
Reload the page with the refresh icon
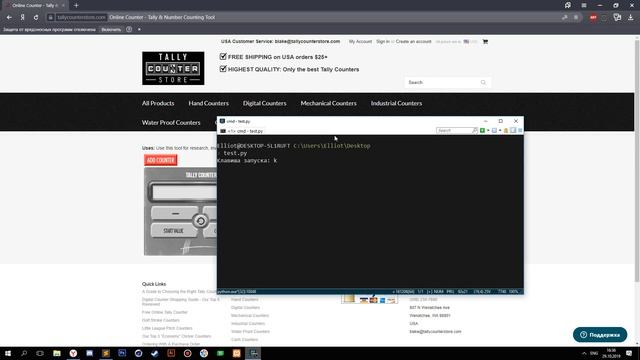[36, 18]
